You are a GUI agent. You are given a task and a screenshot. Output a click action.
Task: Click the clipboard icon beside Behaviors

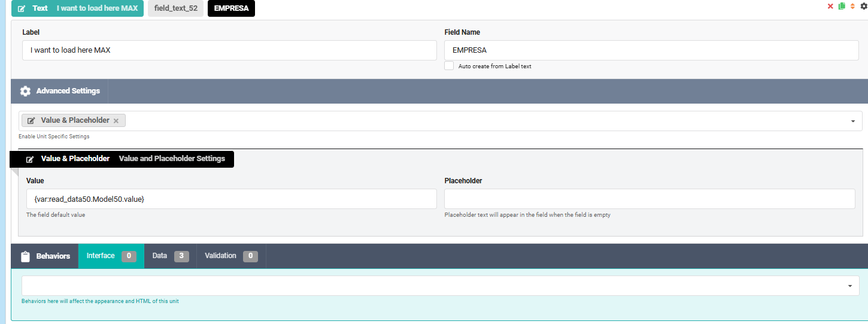click(25, 256)
